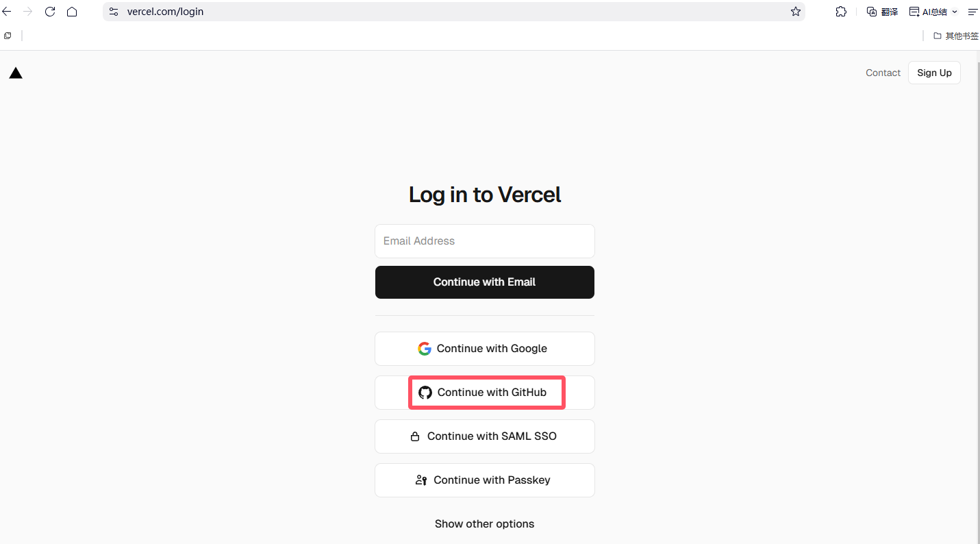This screenshot has height=544, width=980.
Task: Open the Contact page
Action: coord(883,73)
